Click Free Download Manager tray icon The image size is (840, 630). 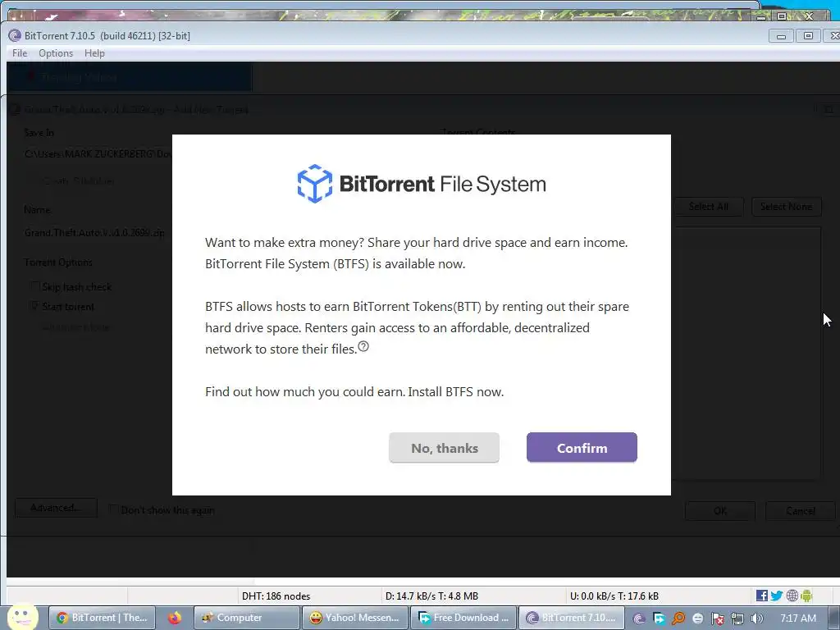(659, 619)
